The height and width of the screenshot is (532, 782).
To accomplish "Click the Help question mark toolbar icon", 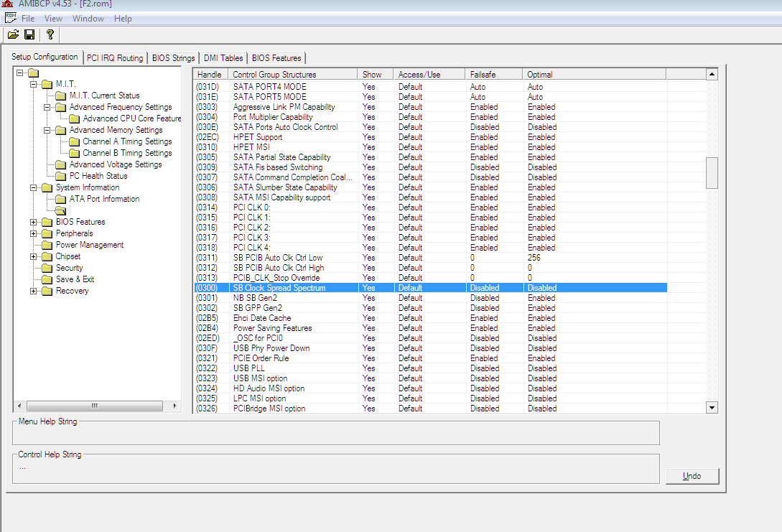I will (50, 34).
